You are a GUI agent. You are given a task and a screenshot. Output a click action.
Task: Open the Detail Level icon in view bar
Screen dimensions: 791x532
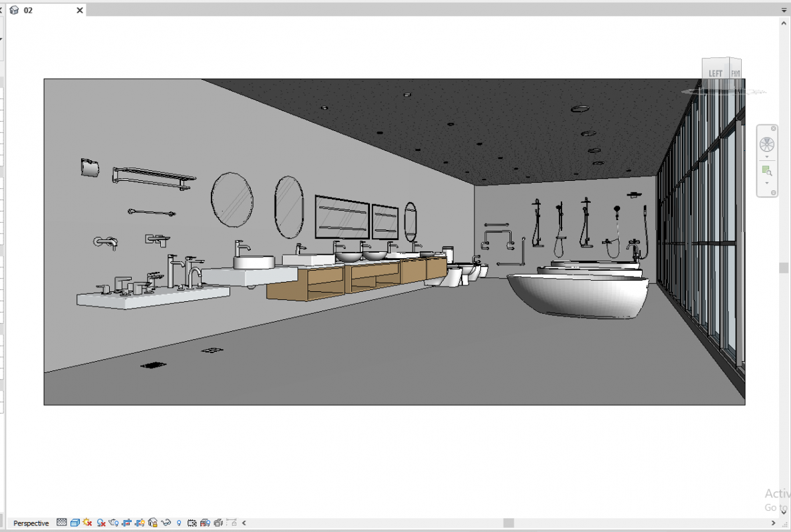coord(62,523)
